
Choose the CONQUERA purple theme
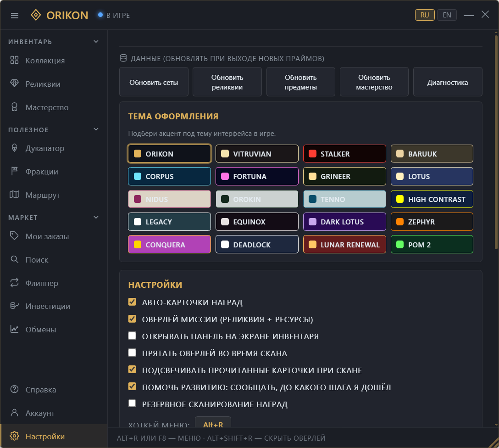[x=169, y=244]
